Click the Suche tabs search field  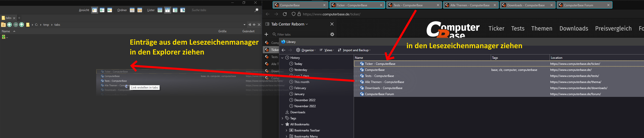pos(222,10)
